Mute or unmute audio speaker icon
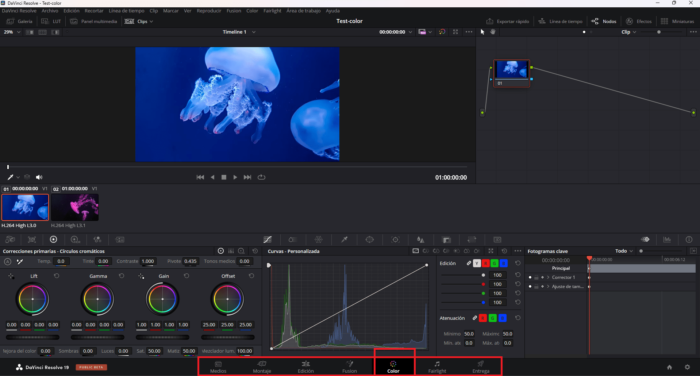Image resolution: width=700 pixels, height=376 pixels. point(39,177)
